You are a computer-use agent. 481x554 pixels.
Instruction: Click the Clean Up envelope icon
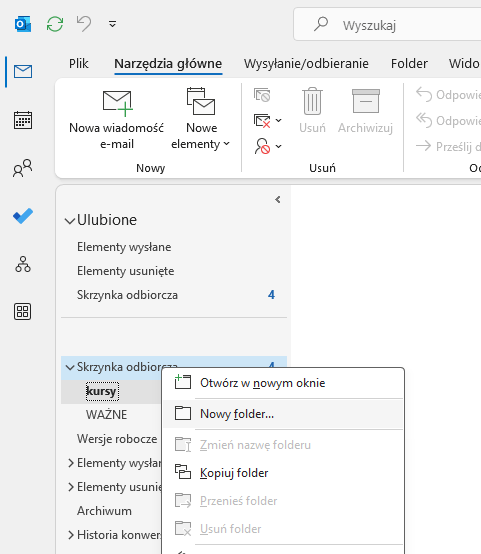click(x=262, y=120)
